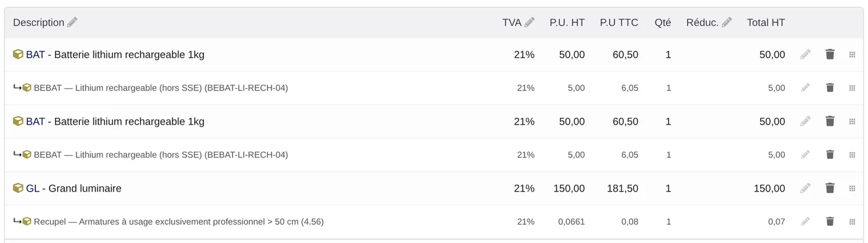Screen dimensions: 868x243
Task: Edit the GL Grand luminaire line with pencil
Action: point(805,188)
